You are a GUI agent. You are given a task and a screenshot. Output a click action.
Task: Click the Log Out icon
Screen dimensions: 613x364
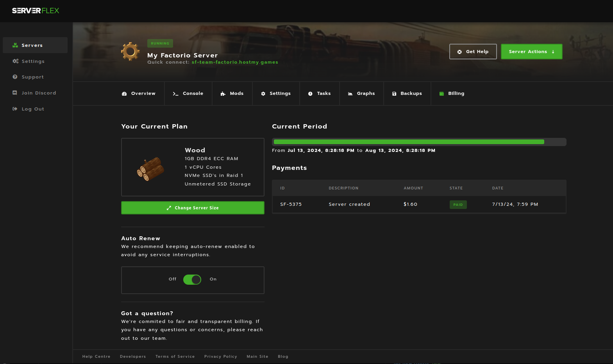click(15, 109)
